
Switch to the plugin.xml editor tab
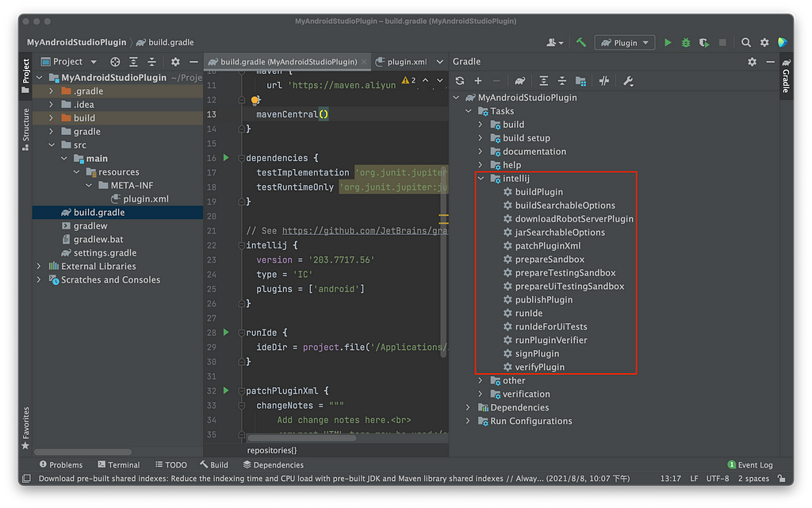tap(402, 62)
